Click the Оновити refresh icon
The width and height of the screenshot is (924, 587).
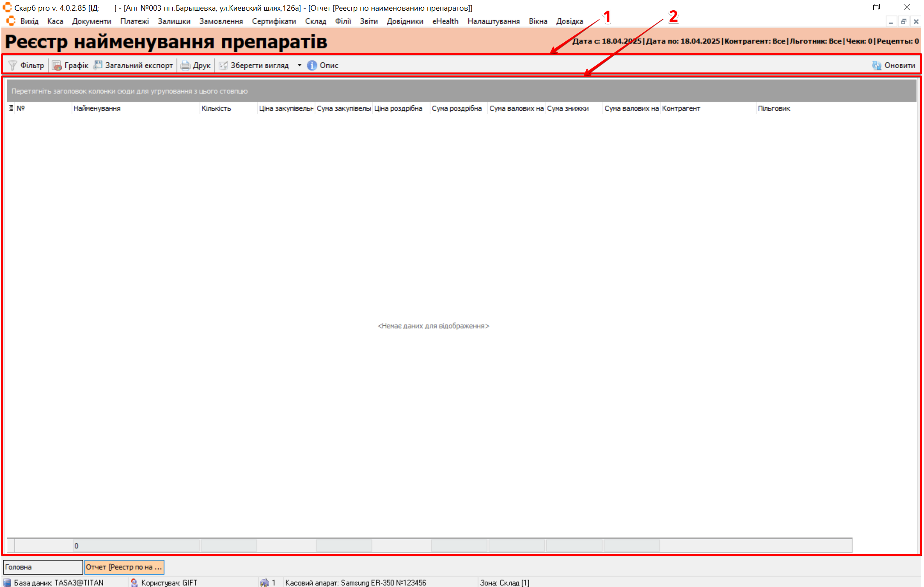(x=877, y=65)
